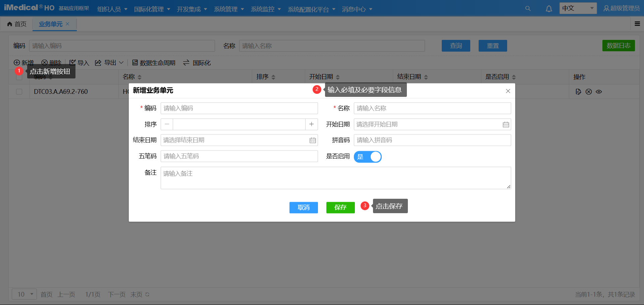The image size is (644, 305).
Task: Open the 开发集成 menu
Action: tap(192, 9)
